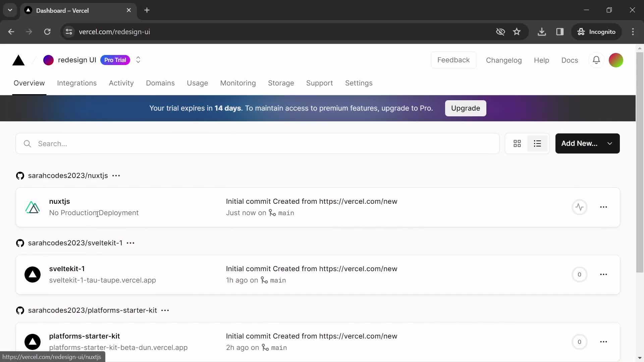Click the main branch icon in nuxtjs row
This screenshot has width=644, height=362.
[x=272, y=213]
